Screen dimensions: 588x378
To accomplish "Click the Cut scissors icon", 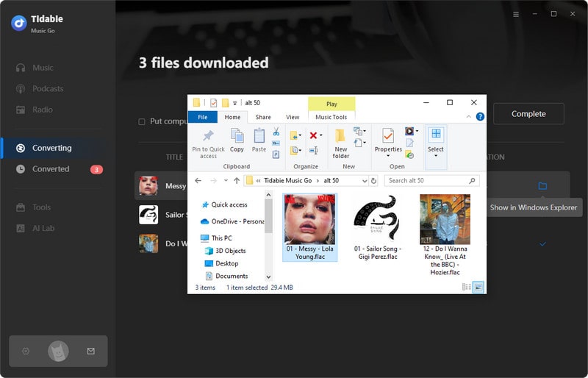I will [x=276, y=132].
